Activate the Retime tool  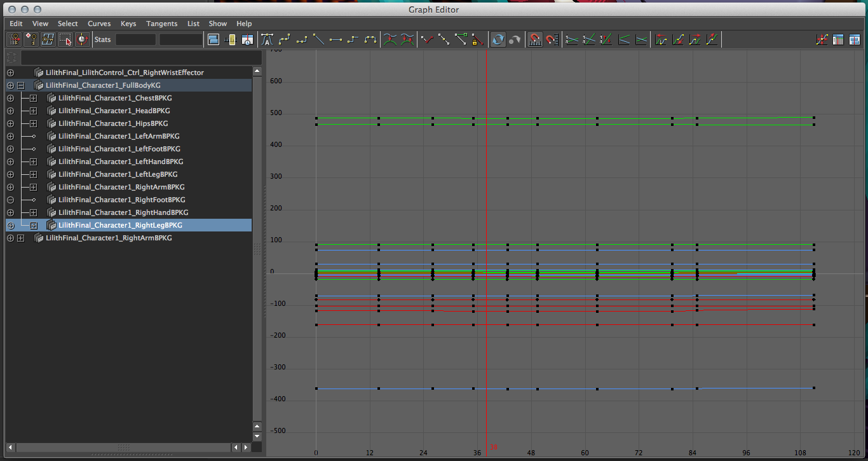[x=83, y=39]
